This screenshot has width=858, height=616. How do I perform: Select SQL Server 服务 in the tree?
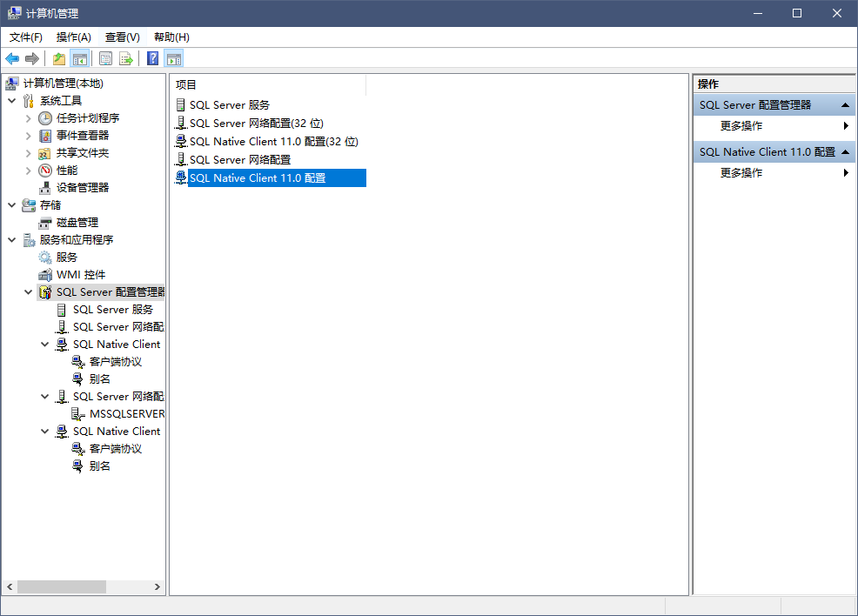(x=113, y=310)
